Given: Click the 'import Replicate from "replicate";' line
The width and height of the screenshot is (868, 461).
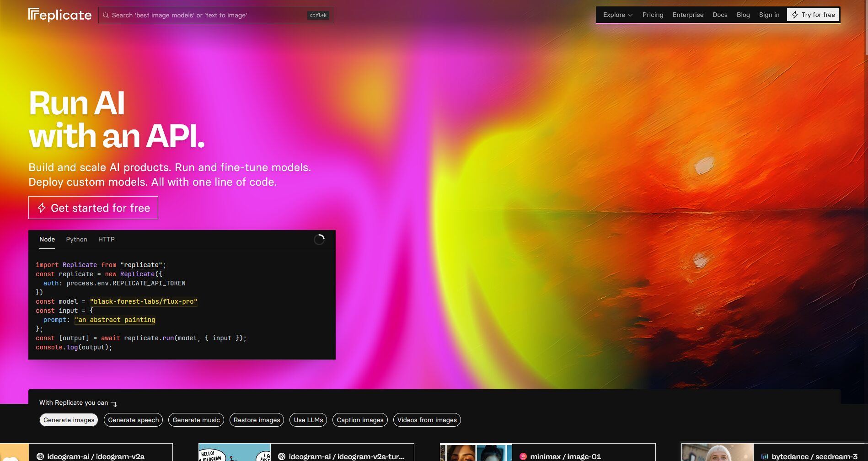Looking at the screenshot, I should 101,265.
